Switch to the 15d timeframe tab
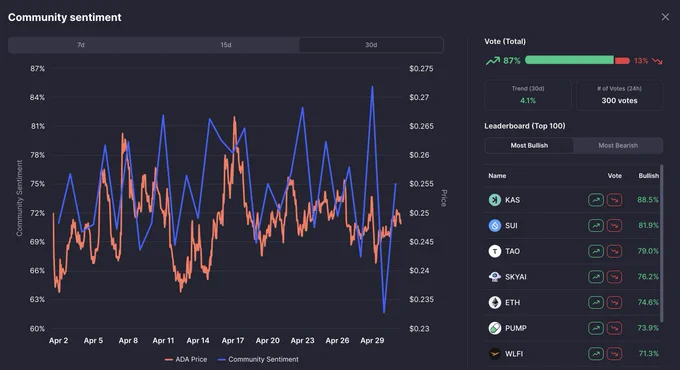The width and height of the screenshot is (680, 370). (x=226, y=45)
